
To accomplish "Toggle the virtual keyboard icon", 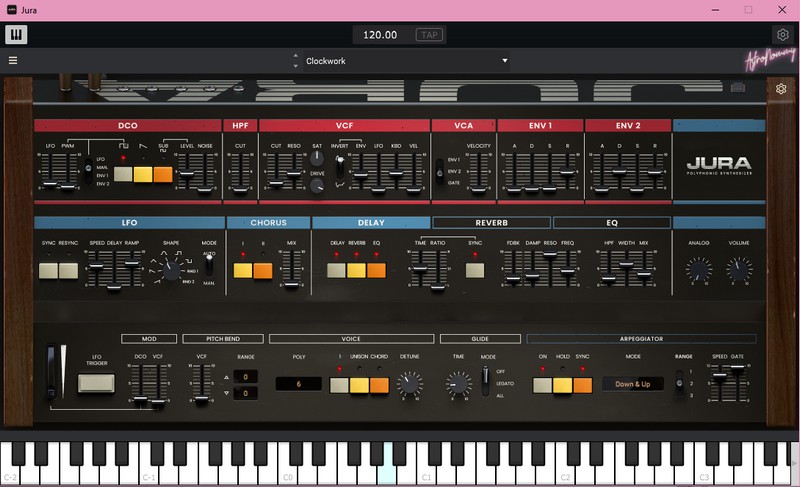I will coord(16,35).
